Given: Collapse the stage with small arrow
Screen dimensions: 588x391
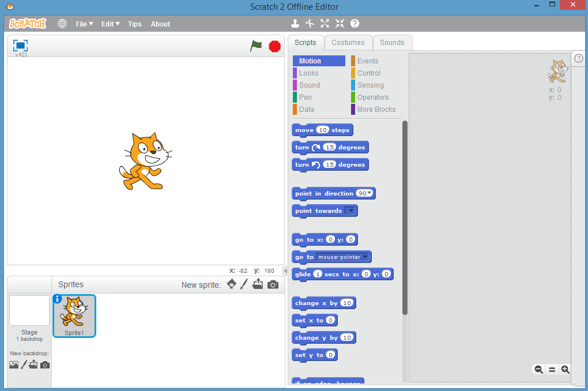Looking at the screenshot, I should (x=285, y=270).
